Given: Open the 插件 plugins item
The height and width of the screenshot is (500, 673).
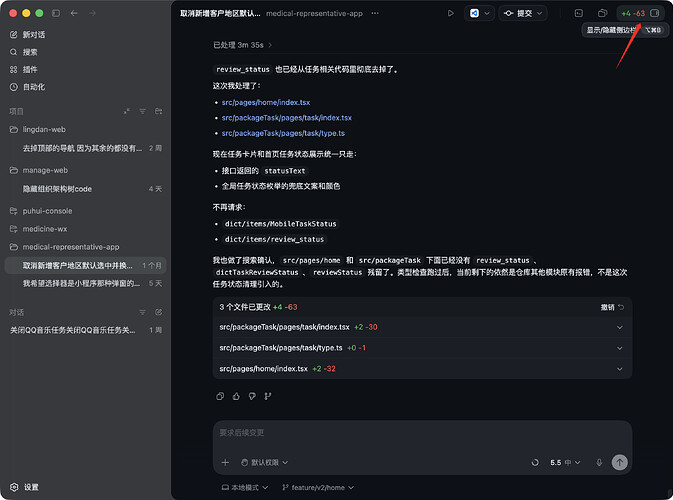Looking at the screenshot, I should coord(24,70).
